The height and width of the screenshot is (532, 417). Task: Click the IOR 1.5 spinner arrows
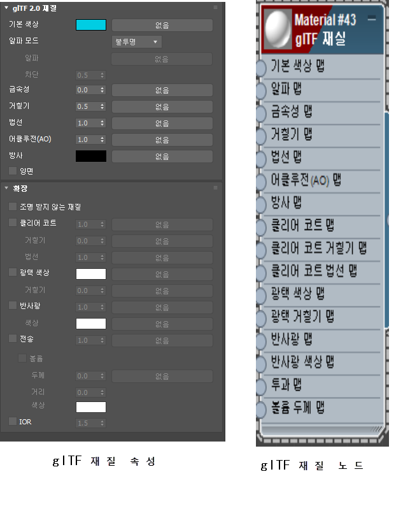(102, 423)
